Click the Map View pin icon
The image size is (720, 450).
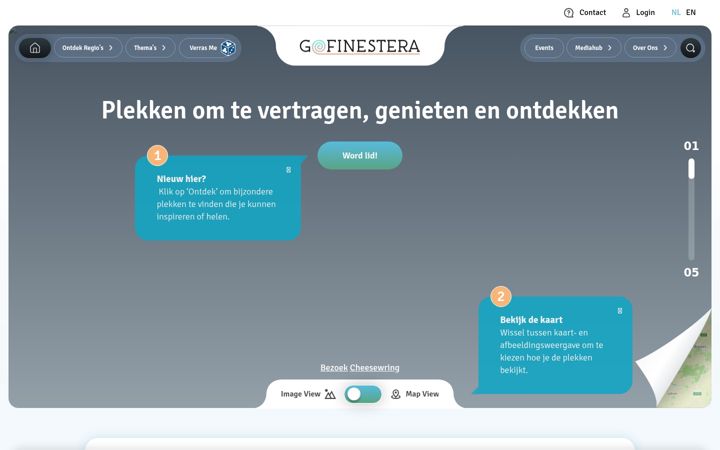[x=396, y=394]
